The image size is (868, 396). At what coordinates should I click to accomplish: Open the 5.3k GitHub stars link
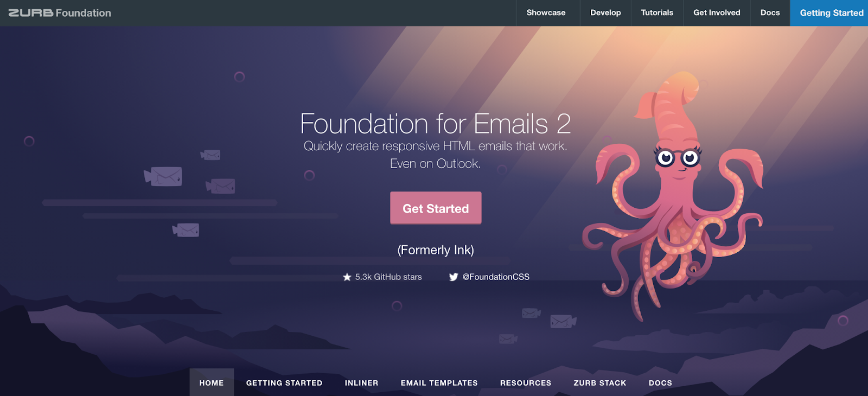point(382,277)
